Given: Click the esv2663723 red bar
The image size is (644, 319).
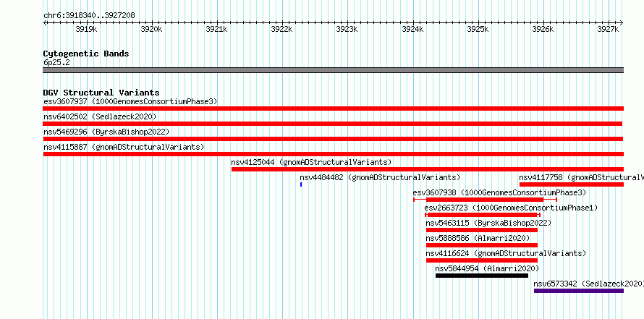Looking at the screenshot, I should point(482,215).
